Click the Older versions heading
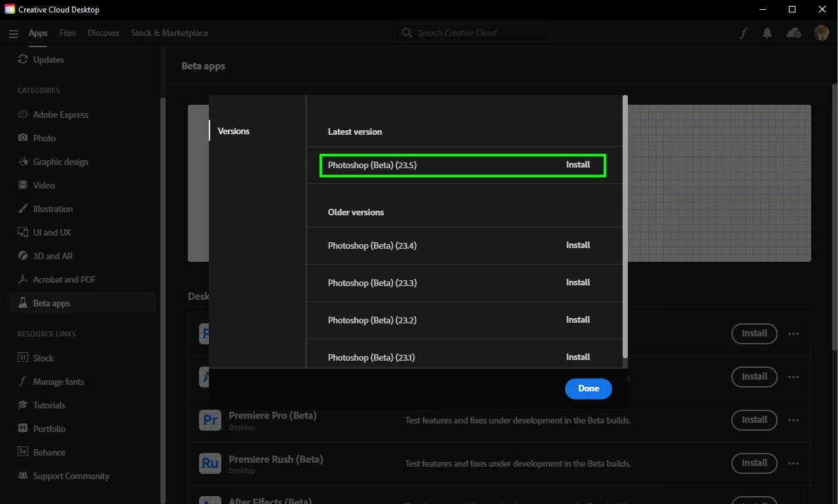838x504 pixels. 355,212
